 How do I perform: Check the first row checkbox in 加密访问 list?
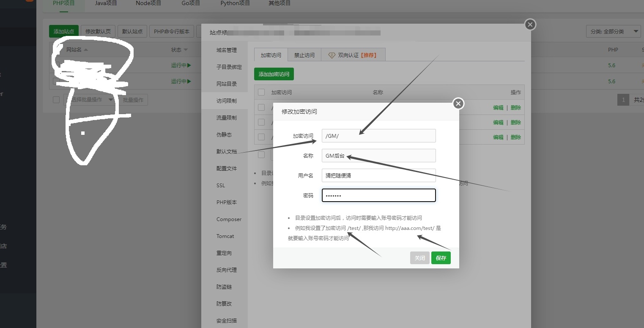[x=261, y=107]
